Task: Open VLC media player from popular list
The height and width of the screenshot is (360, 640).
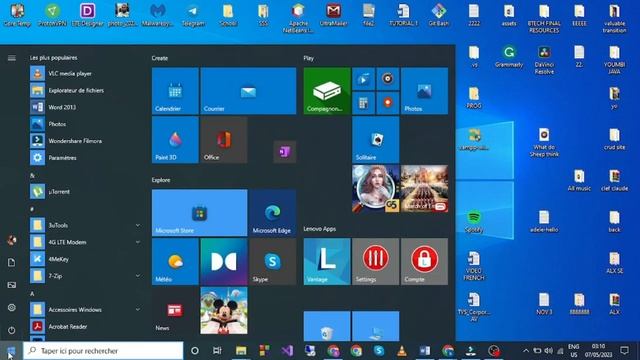Action: pos(86,73)
